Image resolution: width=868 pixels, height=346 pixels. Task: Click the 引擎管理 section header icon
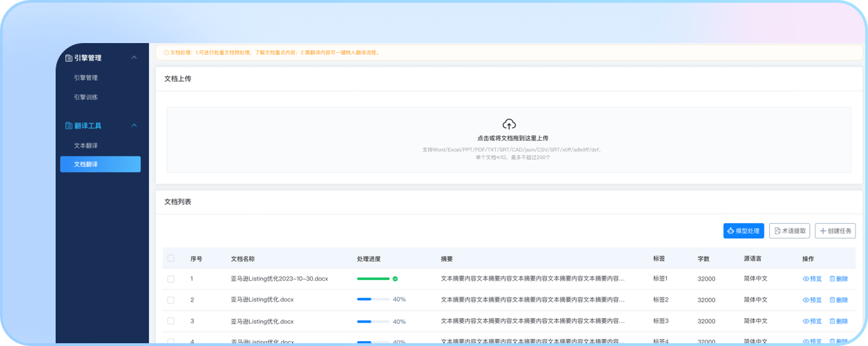[x=68, y=58]
